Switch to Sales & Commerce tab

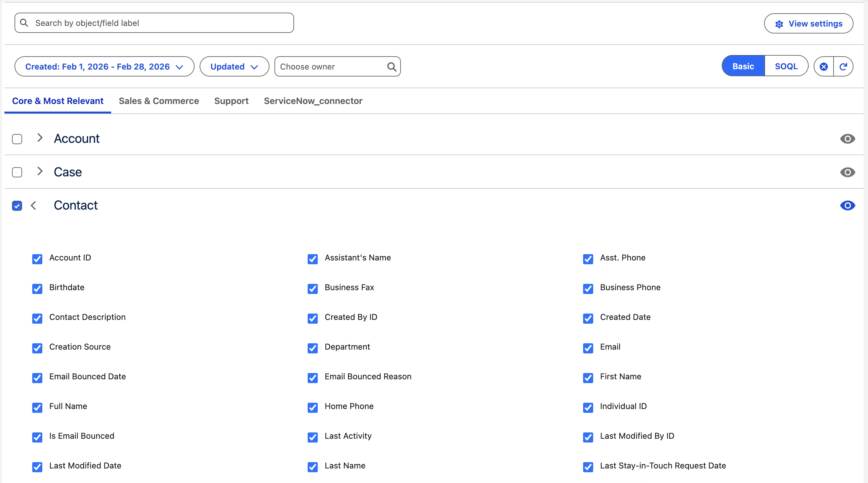point(159,101)
